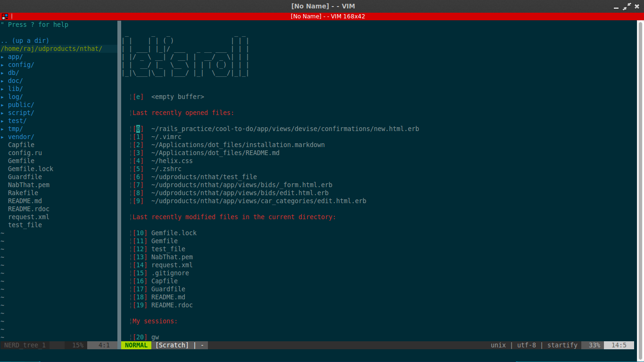Click the [Scratch] buffer name in statusline
This screenshot has height=362, width=644.
click(172, 346)
